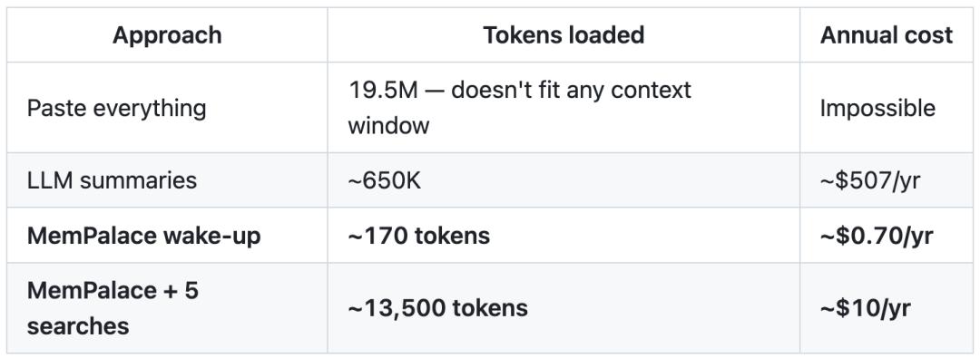
Task: Click the word window in Paste everything row
Action: 388,126
